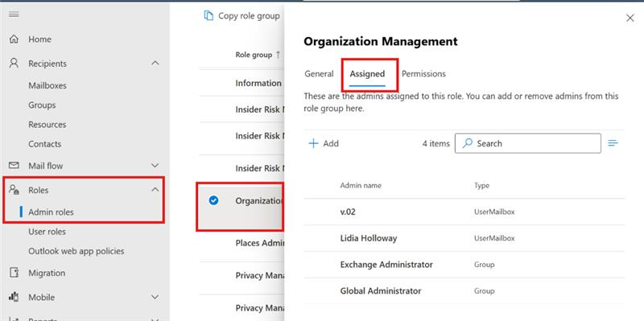The height and width of the screenshot is (321, 644).
Task: Click the Role group column header
Action: coord(254,55)
